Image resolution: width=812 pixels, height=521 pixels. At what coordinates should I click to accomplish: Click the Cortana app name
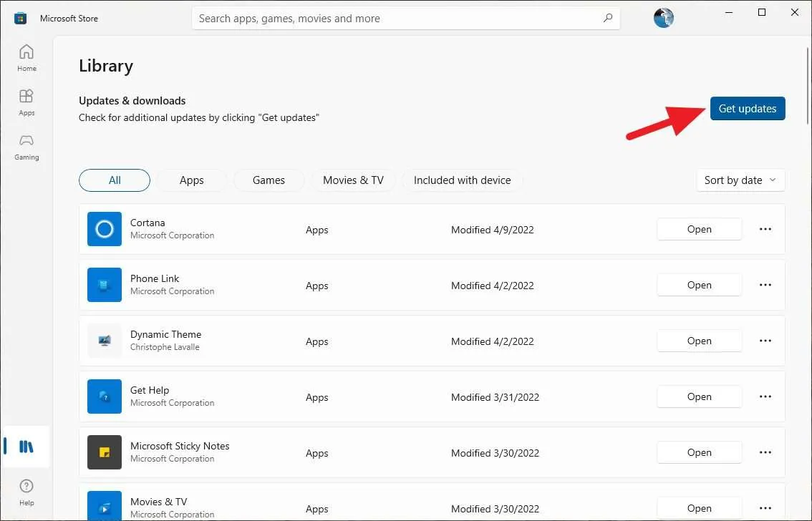pos(148,223)
